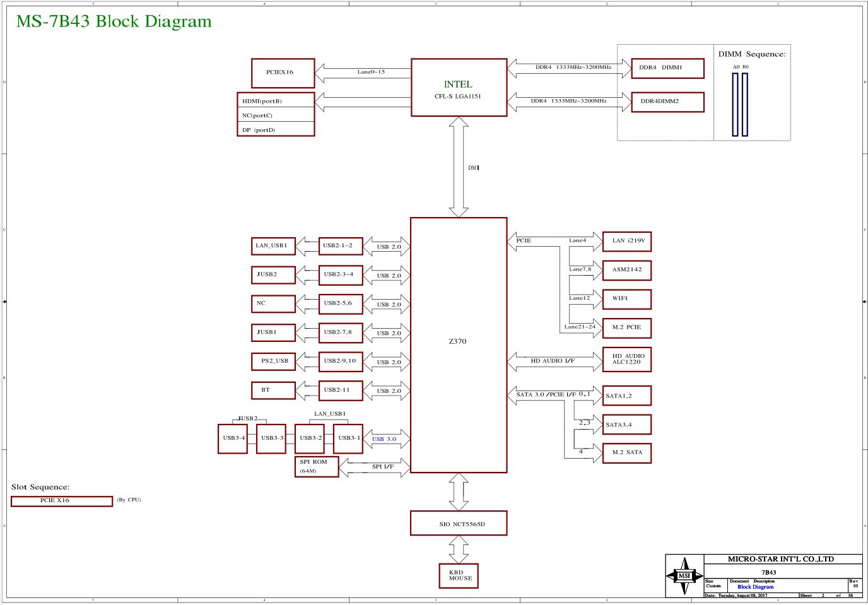Screen dimensions: 868x605
Task: Select the PCIEX16 block
Action: [x=283, y=73]
